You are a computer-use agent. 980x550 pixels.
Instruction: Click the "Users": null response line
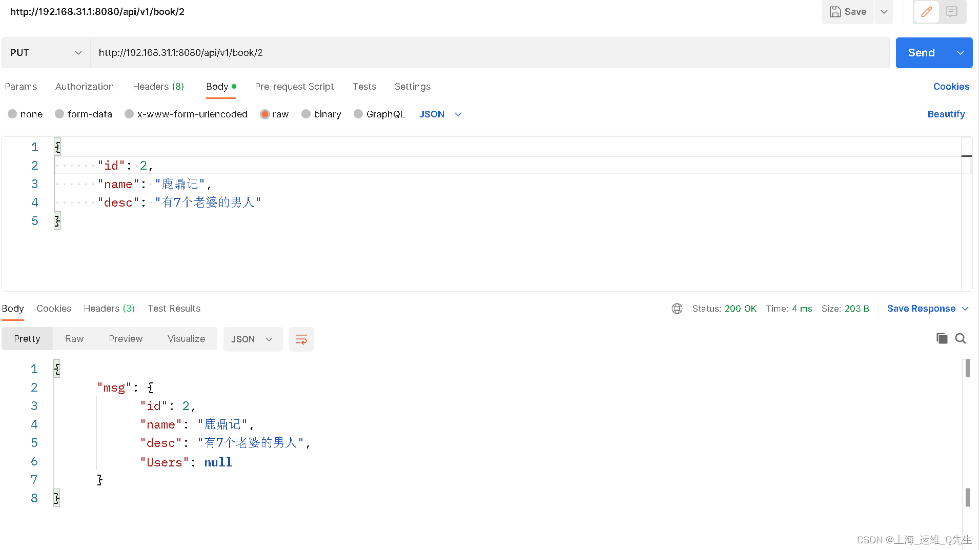point(186,462)
